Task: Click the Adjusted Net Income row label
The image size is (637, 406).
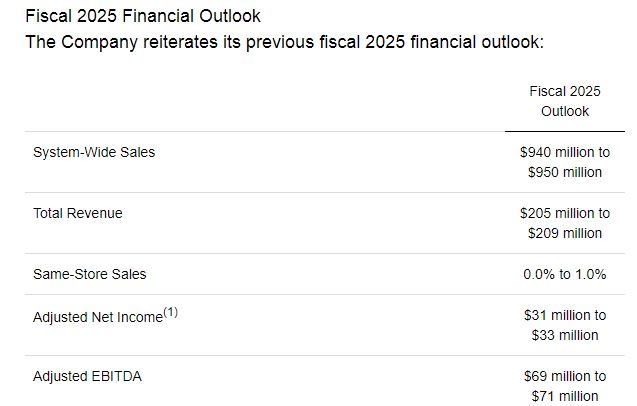Action: pyautogui.click(x=106, y=316)
